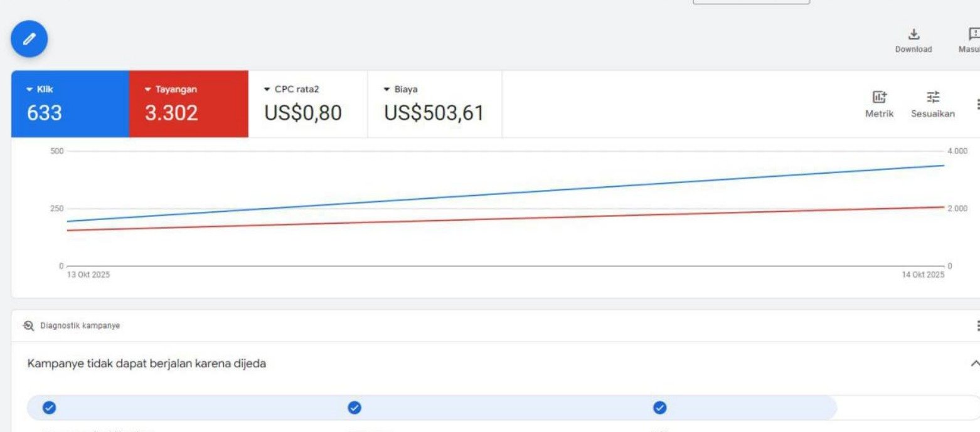Select the CPC rata2 metric card
980x432 pixels.
pyautogui.click(x=307, y=104)
